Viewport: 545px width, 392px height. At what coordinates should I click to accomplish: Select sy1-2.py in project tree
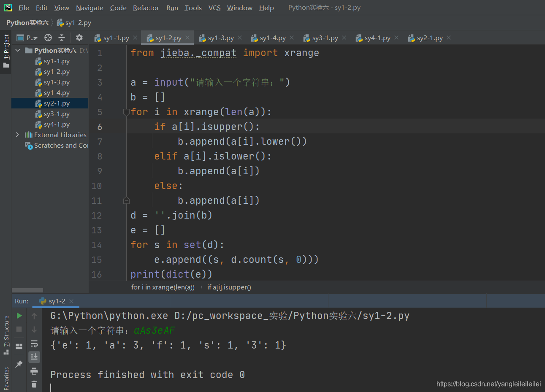coord(52,72)
